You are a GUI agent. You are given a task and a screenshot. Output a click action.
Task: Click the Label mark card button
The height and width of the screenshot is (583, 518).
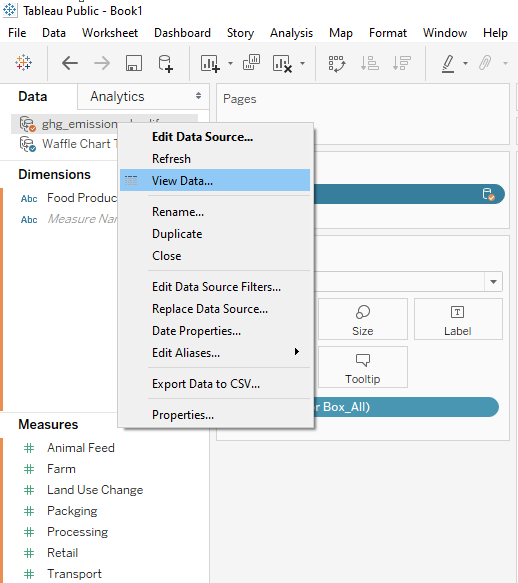tap(458, 319)
